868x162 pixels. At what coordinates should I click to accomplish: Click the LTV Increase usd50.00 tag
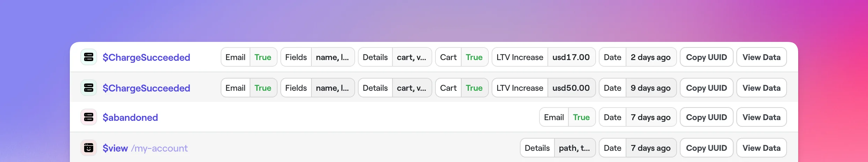tap(543, 88)
